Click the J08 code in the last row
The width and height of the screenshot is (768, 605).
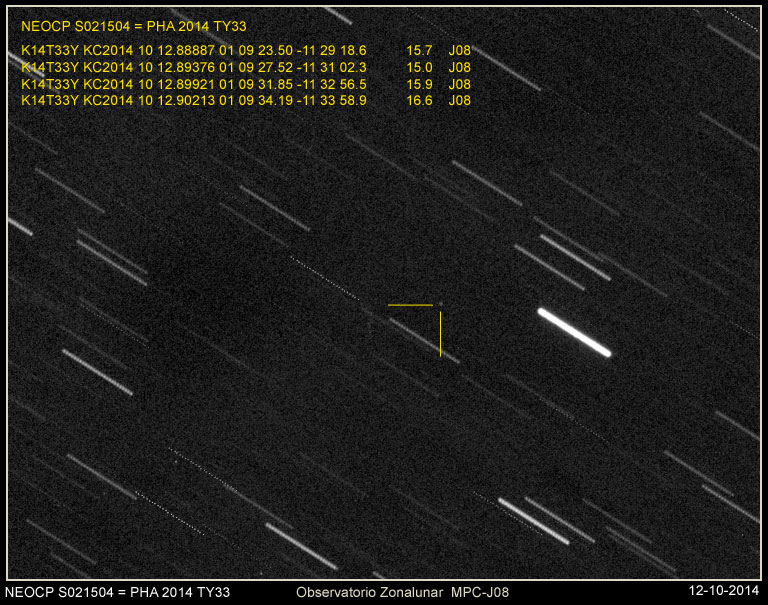click(459, 100)
